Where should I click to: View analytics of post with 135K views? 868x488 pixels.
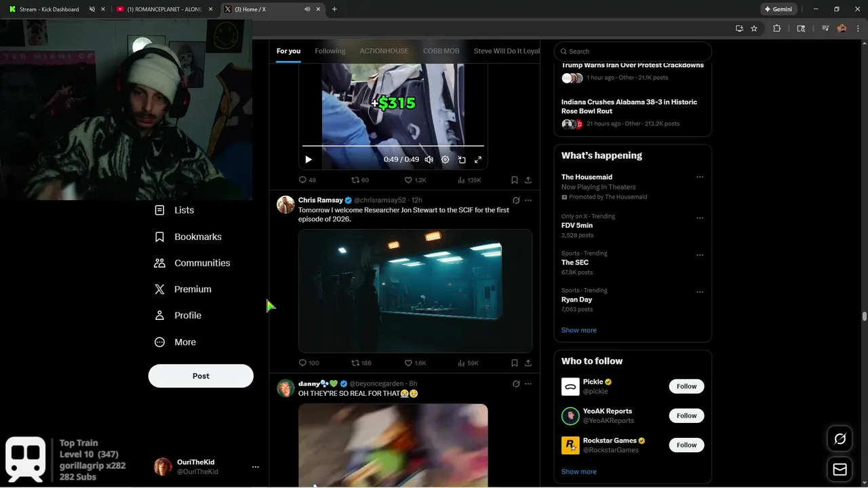click(x=469, y=180)
